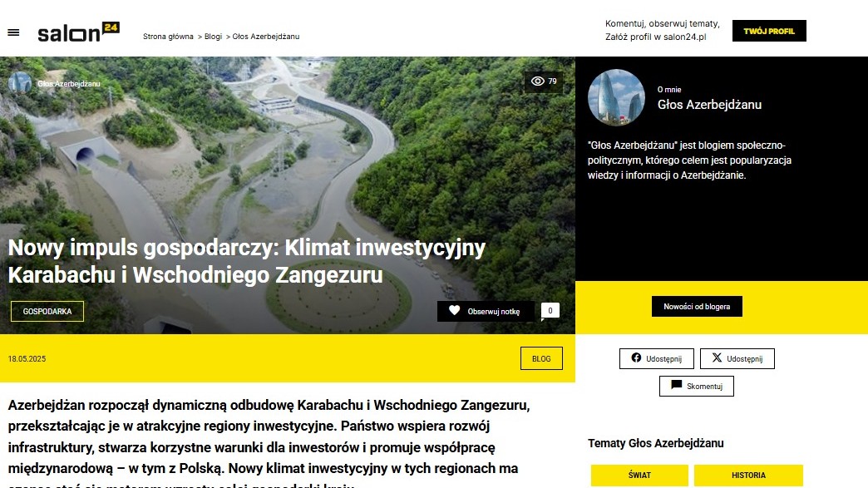Select the HISTORIA topic tab

[x=748, y=476]
